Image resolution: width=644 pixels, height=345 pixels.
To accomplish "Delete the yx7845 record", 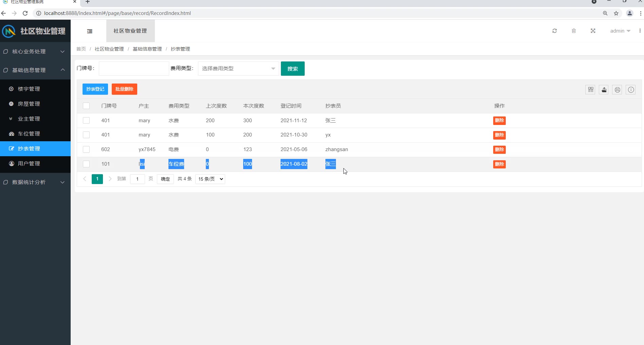I will coord(499,150).
